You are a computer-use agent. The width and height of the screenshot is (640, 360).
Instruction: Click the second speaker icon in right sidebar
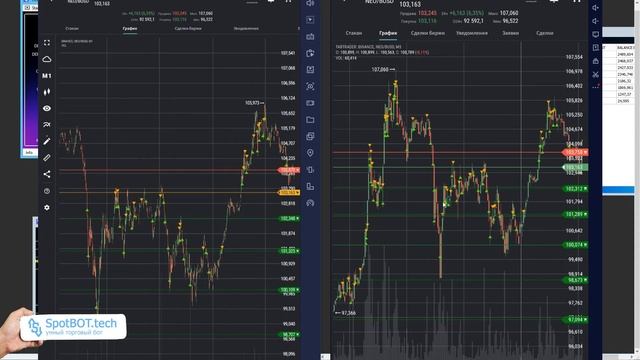[x=596, y=21]
